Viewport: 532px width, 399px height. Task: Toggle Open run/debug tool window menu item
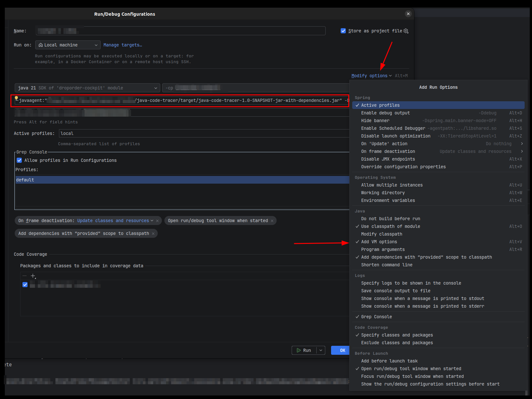pyautogui.click(x=438, y=369)
